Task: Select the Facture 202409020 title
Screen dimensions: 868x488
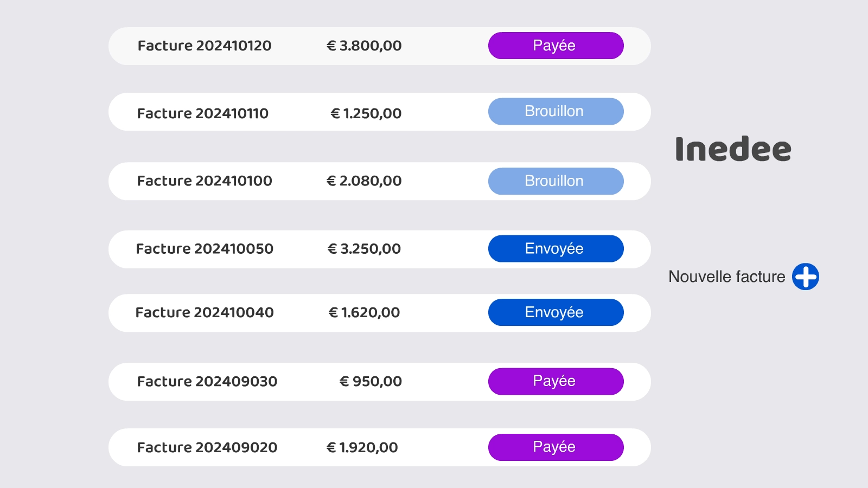Action: pos(207,447)
